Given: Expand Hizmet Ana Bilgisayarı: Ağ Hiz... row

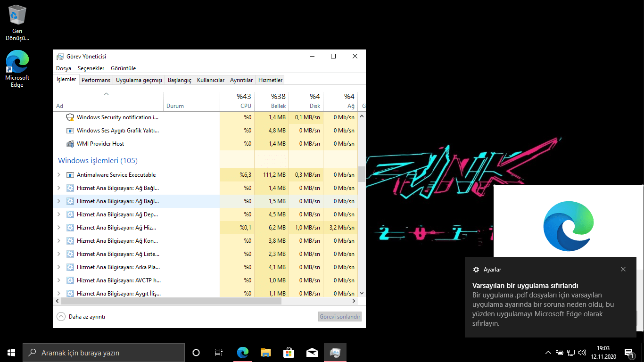Looking at the screenshot, I should 59,228.
